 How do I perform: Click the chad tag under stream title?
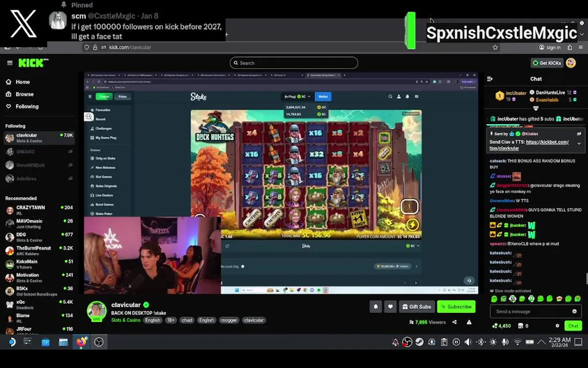coord(187,320)
